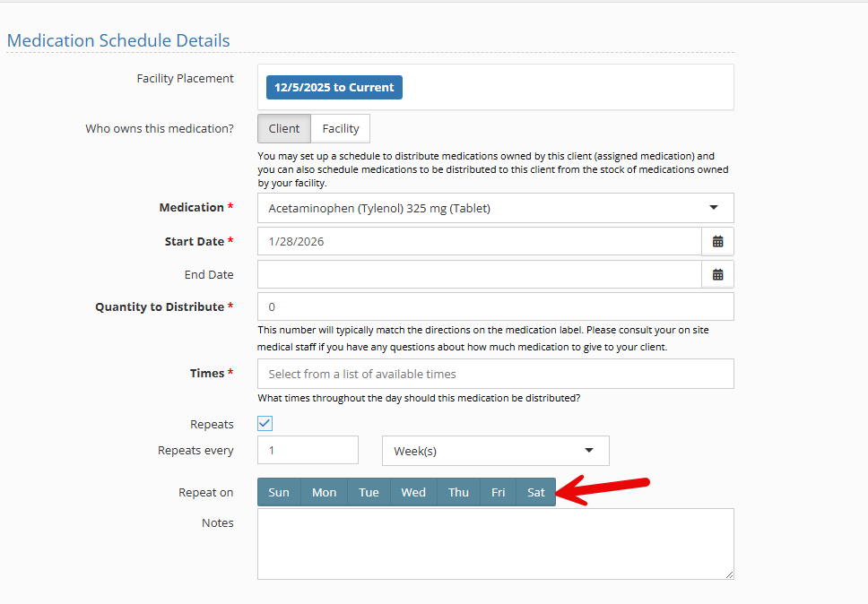The width and height of the screenshot is (868, 604).
Task: Toggle Thu repeat day button
Action: [x=458, y=492]
